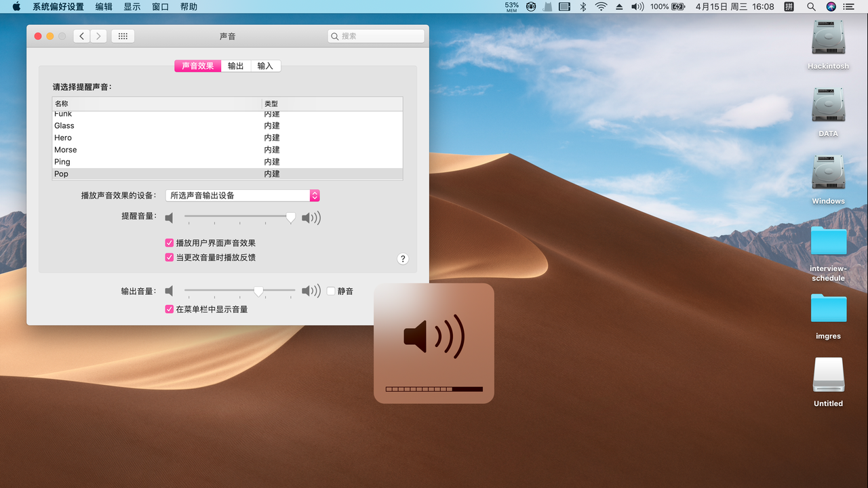Open the Notification Center list icon

849,7
